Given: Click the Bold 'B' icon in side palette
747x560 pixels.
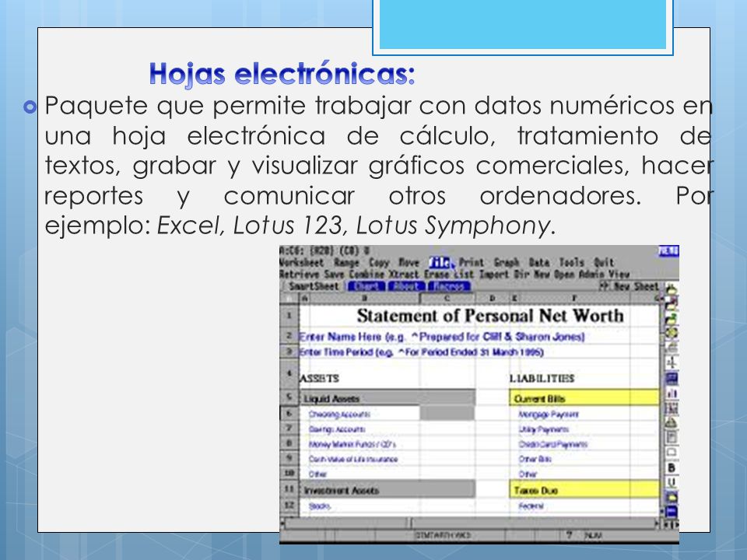Looking at the screenshot, I should [672, 468].
